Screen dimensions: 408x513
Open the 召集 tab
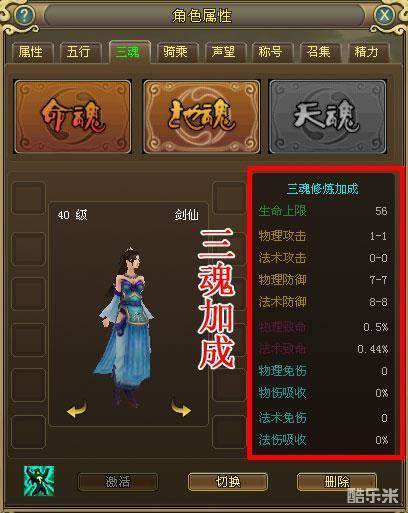[319, 52]
